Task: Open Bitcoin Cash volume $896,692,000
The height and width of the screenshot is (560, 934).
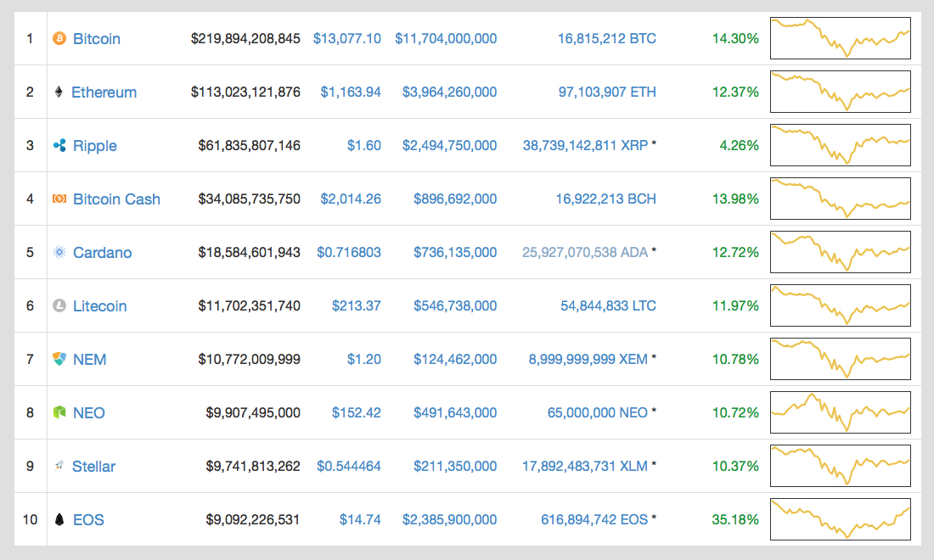Action: coord(456,199)
